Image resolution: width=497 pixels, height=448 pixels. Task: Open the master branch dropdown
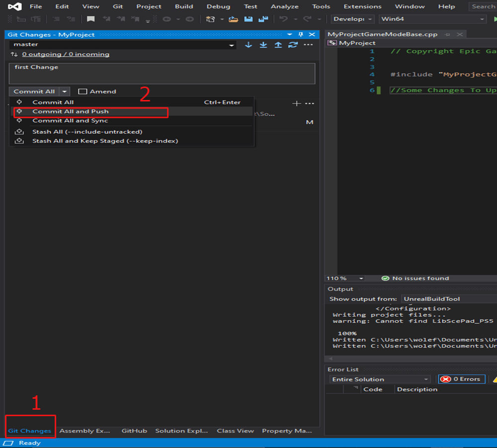231,44
